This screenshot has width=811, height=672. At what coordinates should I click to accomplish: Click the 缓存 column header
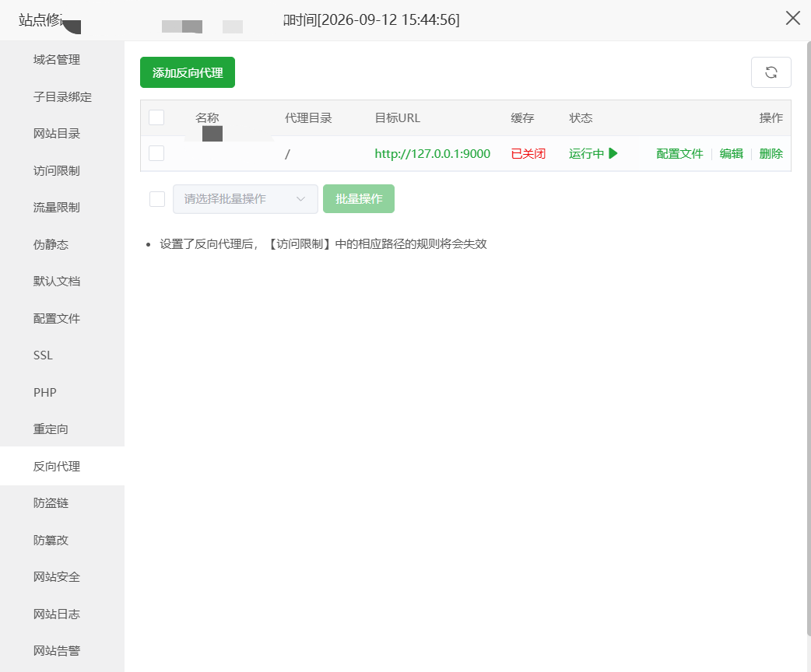pos(522,118)
